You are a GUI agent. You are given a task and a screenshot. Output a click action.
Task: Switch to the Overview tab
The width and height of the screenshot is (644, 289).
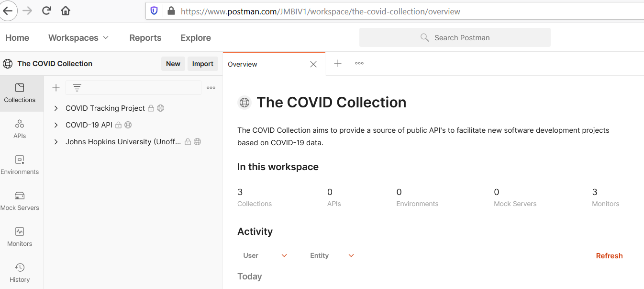click(243, 64)
